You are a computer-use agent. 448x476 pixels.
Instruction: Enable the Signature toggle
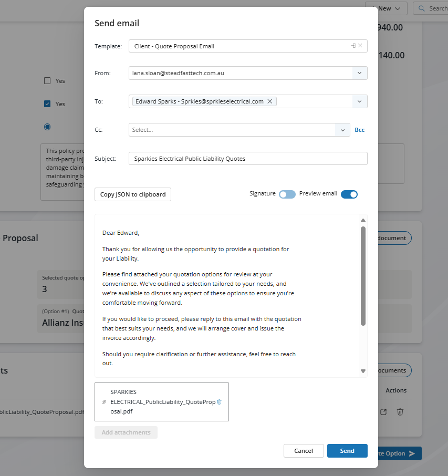287,194
